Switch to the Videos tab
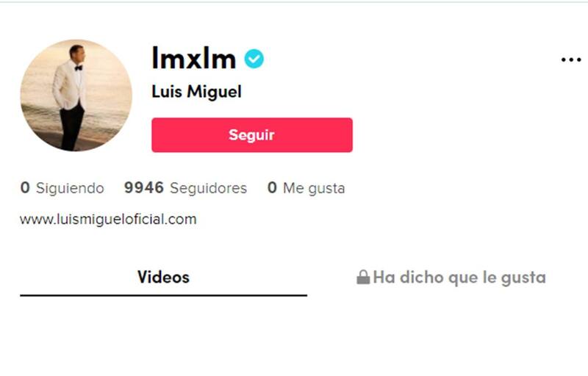 click(x=163, y=277)
